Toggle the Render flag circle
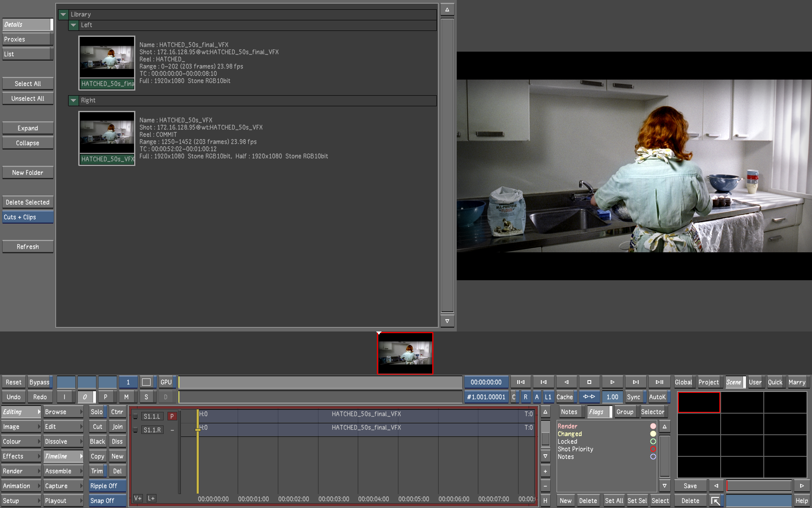 653,426
